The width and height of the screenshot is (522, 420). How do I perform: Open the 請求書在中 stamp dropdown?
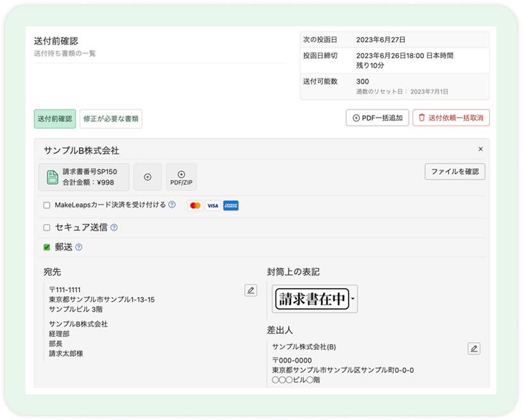point(352,299)
